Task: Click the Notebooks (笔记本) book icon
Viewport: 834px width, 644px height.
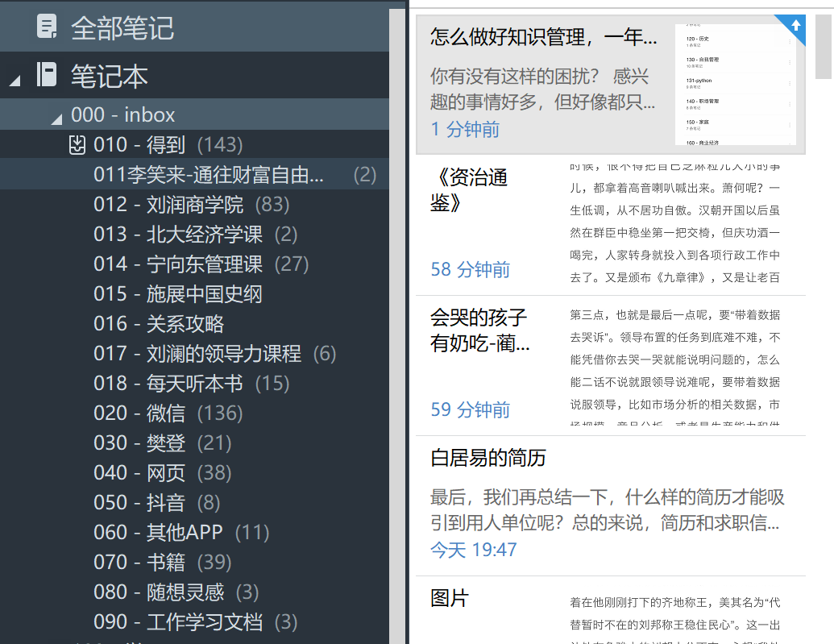Action: [47, 74]
